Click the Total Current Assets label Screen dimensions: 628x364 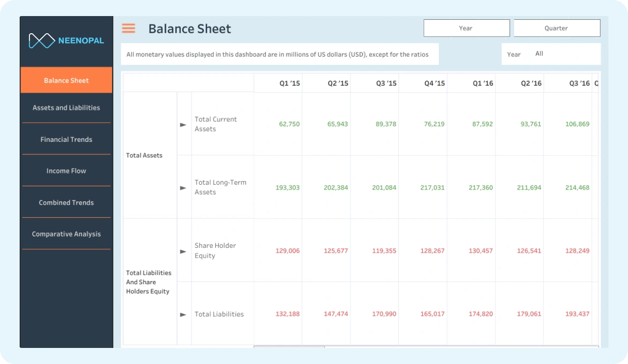pos(215,124)
